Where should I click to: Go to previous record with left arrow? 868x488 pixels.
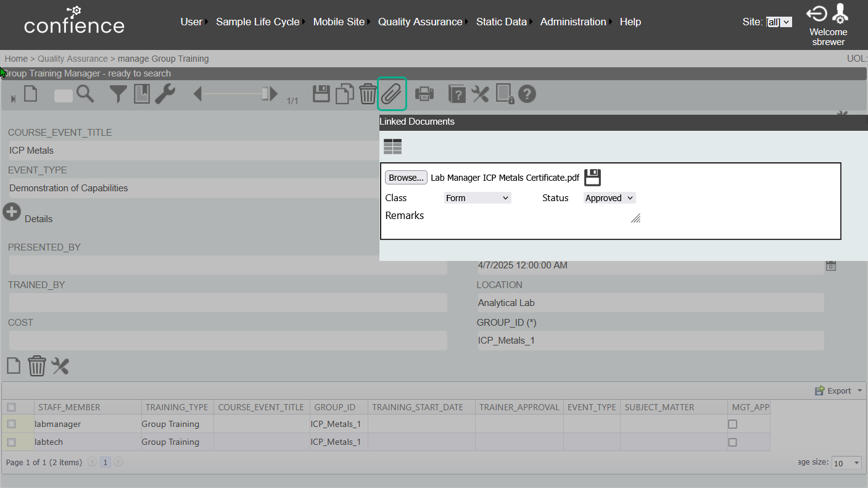coord(198,94)
